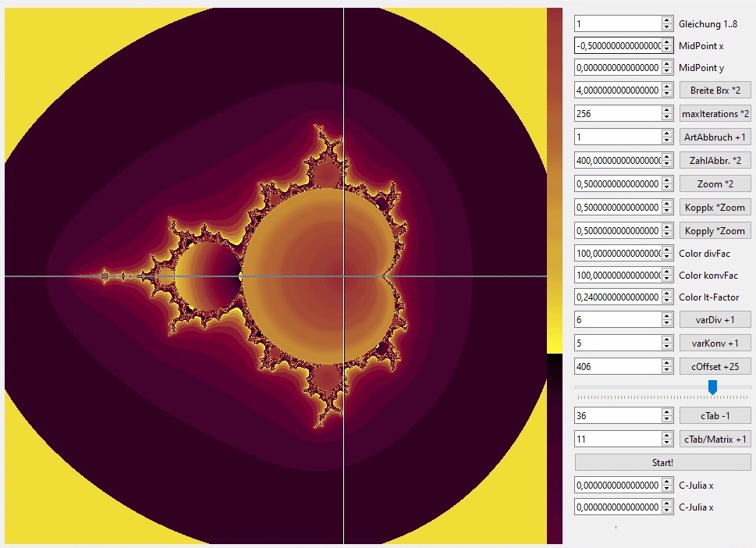Increase varDiv with spinner up arrow
Viewport: 756px width, 548px height.
point(667,315)
